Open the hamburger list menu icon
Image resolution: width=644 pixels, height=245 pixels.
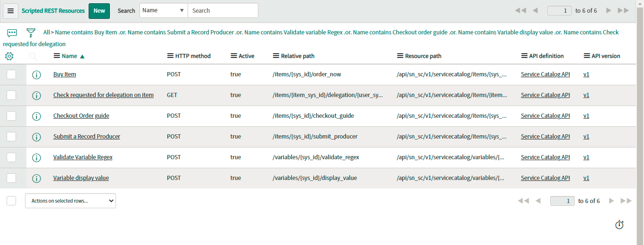tap(10, 11)
